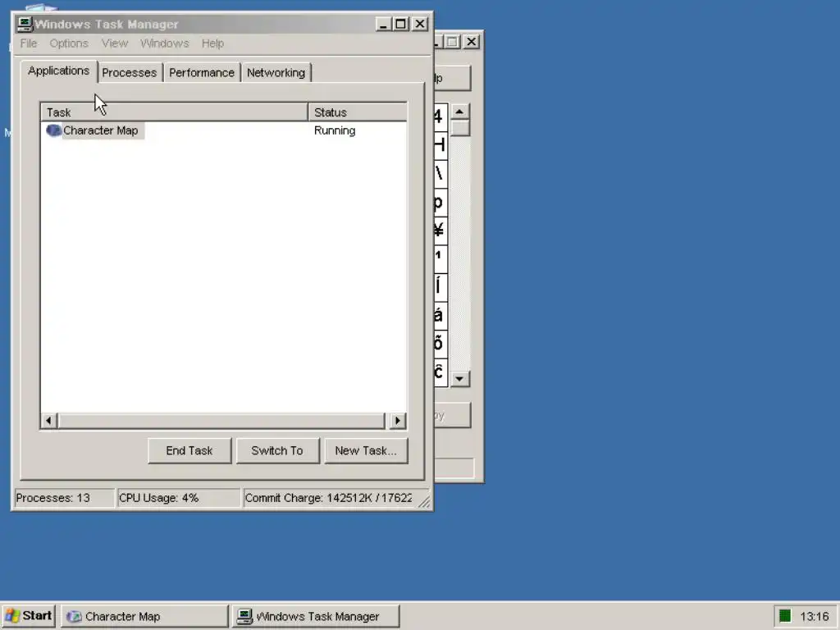
Task: Click the Character Map taskbar button
Action: point(144,617)
